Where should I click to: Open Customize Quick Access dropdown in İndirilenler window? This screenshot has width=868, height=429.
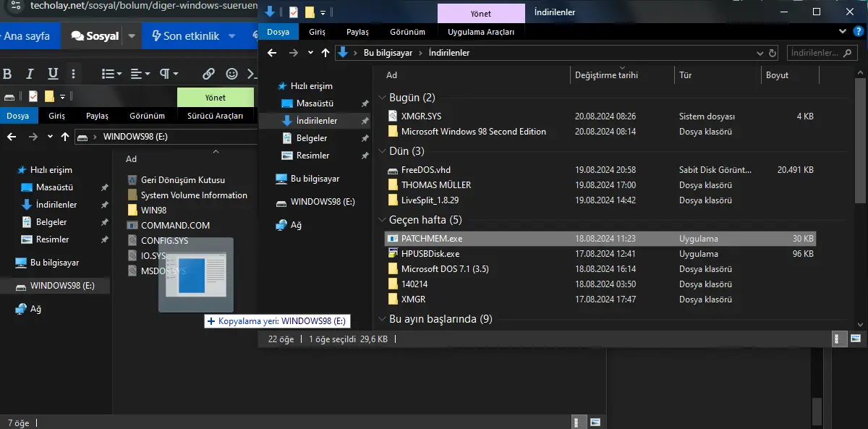coord(322,12)
